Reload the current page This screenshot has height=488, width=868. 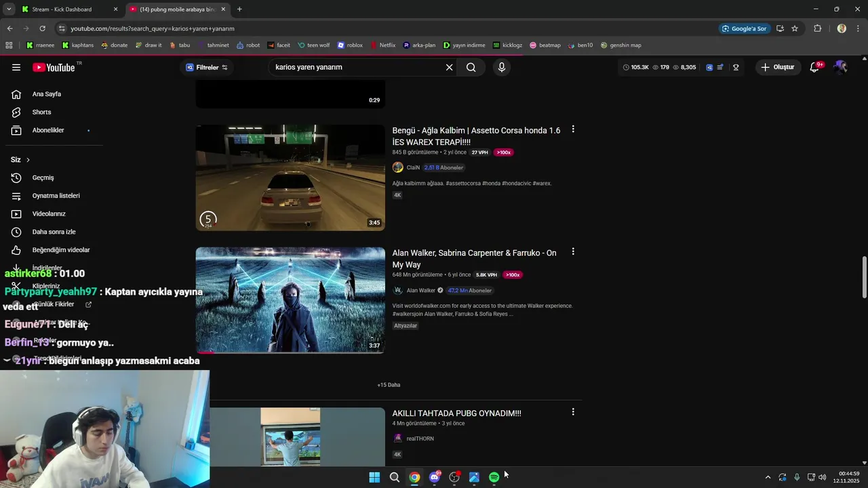pyautogui.click(x=42, y=28)
